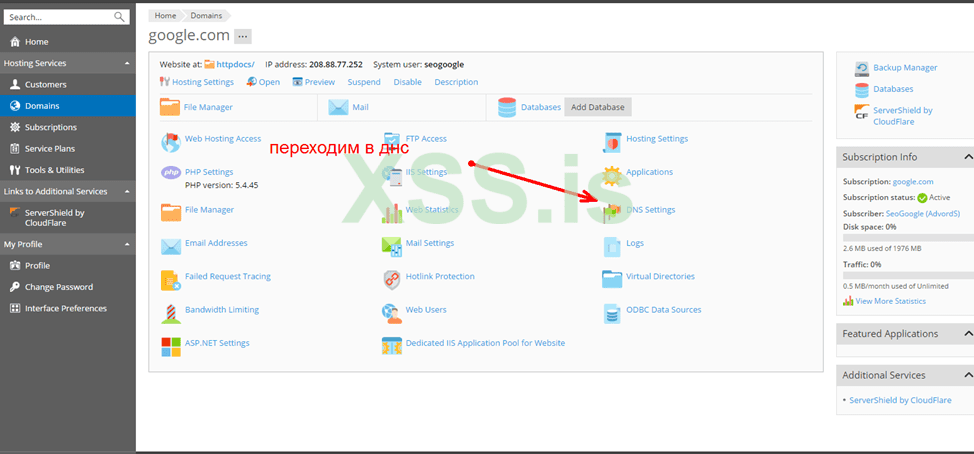Click the Backup Manager icon in right panel
Image resolution: width=974 pixels, height=454 pixels.
[x=862, y=68]
